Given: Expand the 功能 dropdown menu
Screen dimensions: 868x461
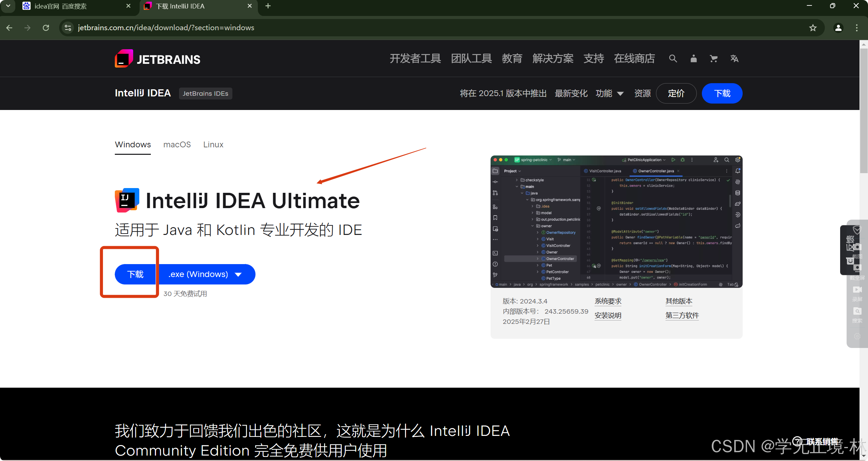Looking at the screenshot, I should tap(609, 93).
